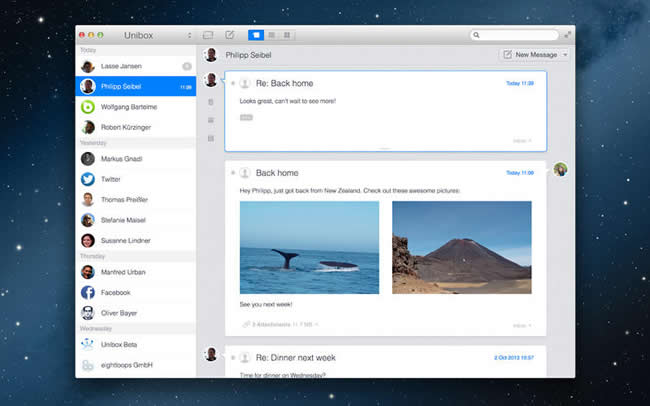This screenshot has height=406, width=650.
Task: Click the trash icon beside the reply message
Action: click(211, 102)
